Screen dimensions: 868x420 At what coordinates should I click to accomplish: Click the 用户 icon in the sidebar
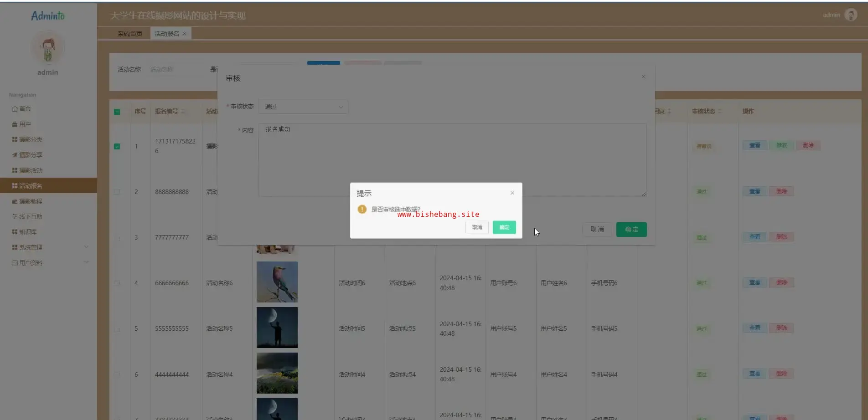point(15,124)
